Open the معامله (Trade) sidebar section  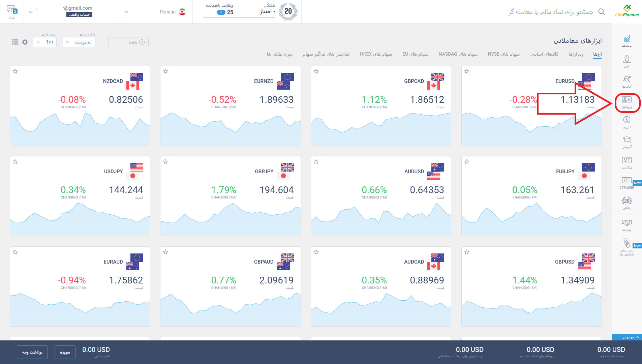coord(627,41)
